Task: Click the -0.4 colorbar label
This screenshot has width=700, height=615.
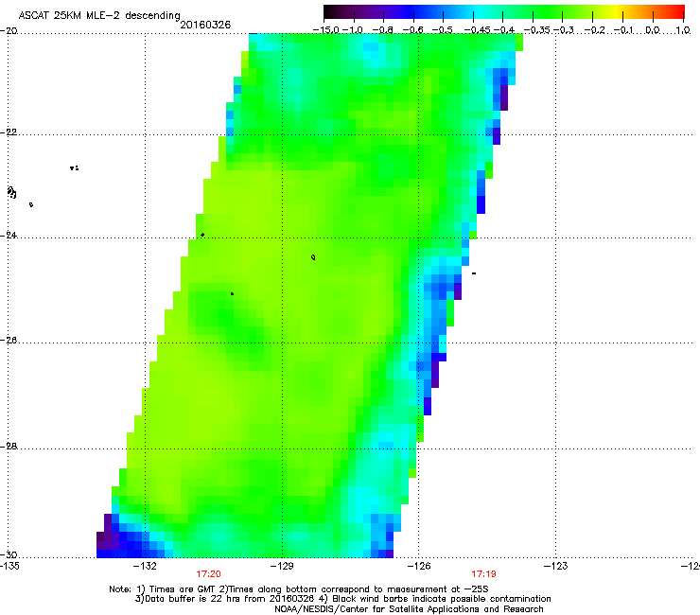Action: pos(504,30)
